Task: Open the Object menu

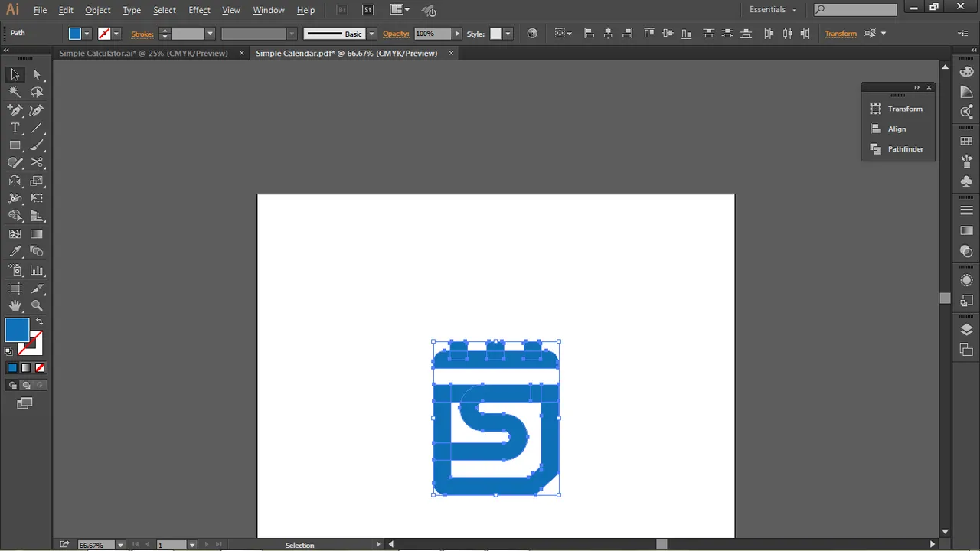Action: (98, 10)
